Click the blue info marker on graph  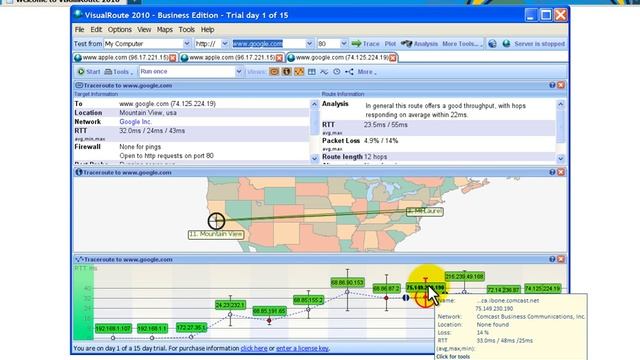[x=406, y=298]
